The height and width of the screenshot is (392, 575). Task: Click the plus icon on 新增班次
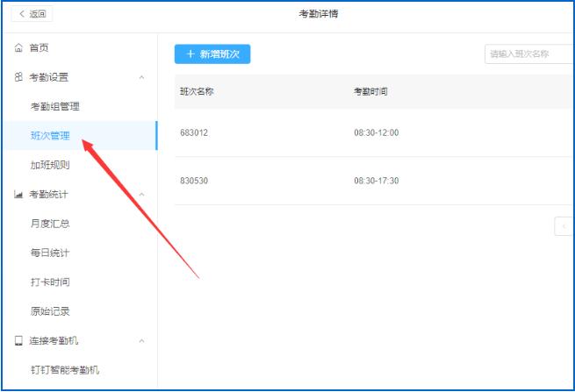[190, 54]
